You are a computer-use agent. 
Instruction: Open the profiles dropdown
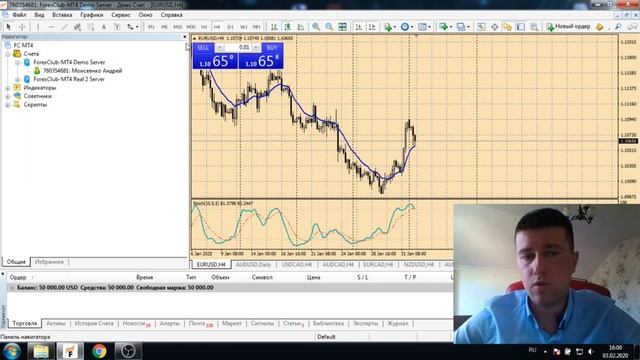[463, 27]
